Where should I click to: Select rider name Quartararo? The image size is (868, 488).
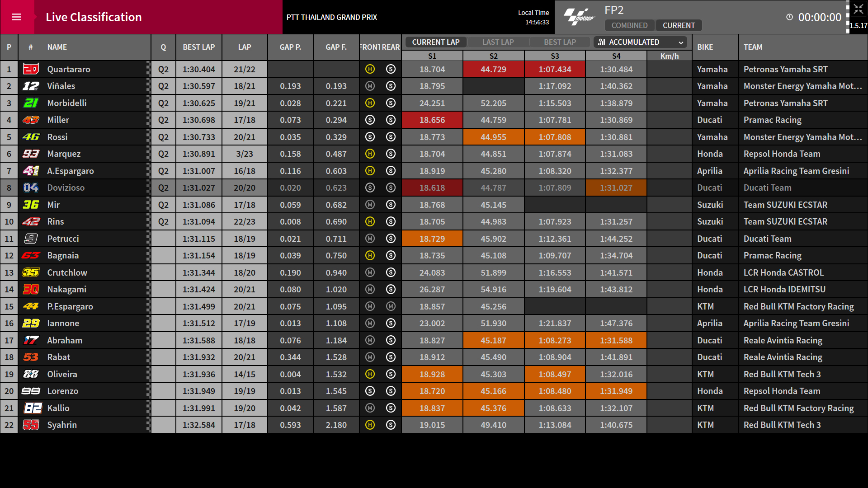pyautogui.click(x=69, y=69)
